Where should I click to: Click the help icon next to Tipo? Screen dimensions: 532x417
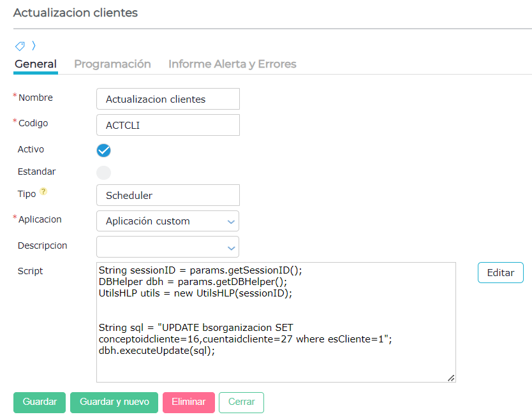click(43, 191)
